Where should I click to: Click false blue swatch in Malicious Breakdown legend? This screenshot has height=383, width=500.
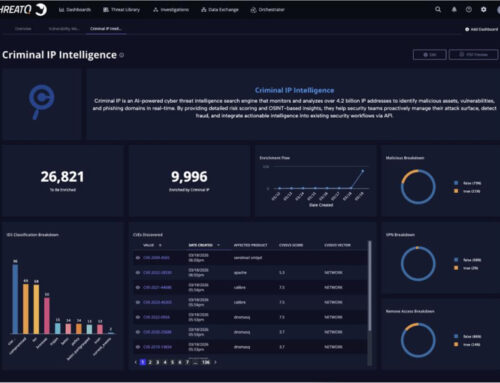pyautogui.click(x=456, y=183)
